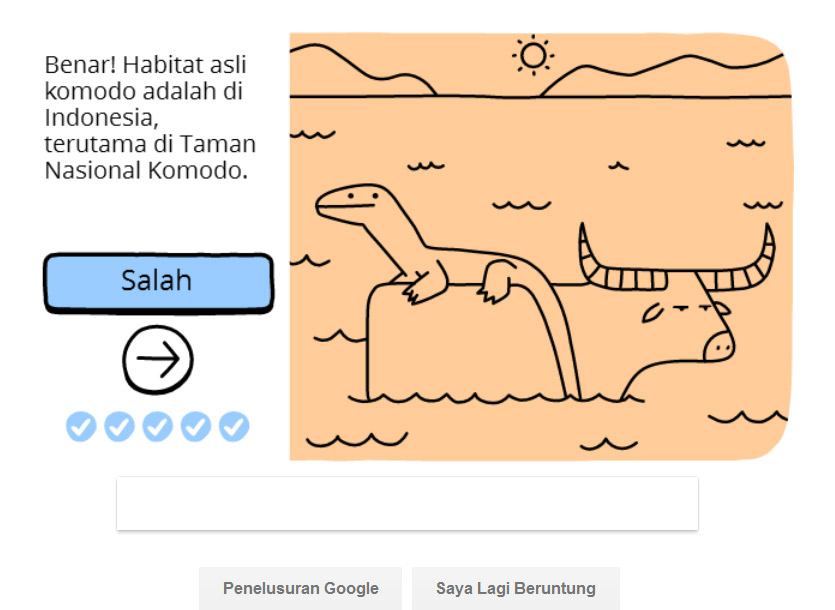Screen dimensions: 835x610
Task: Click the blue Salah answer button
Action: 159,282
